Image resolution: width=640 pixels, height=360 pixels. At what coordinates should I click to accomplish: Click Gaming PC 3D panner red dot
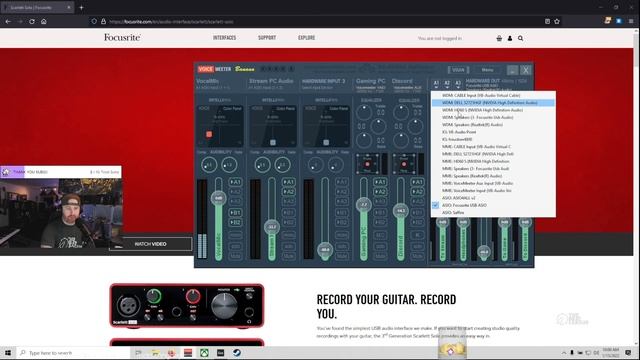(367, 164)
